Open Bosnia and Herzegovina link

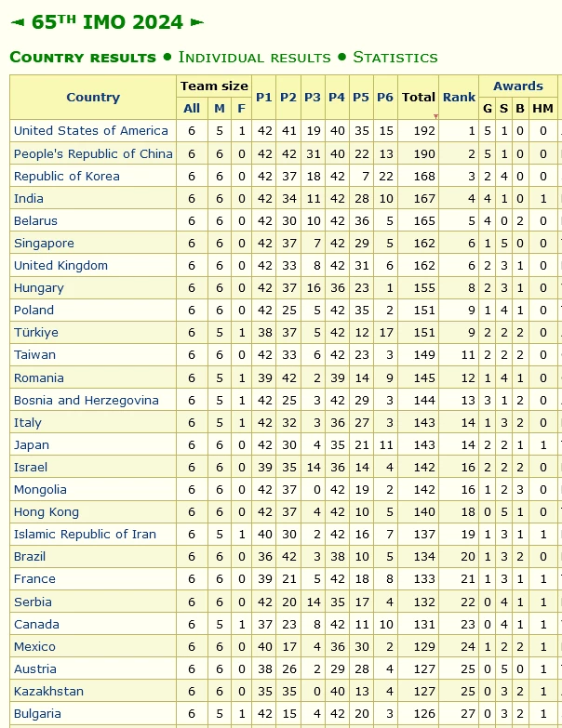tap(86, 400)
